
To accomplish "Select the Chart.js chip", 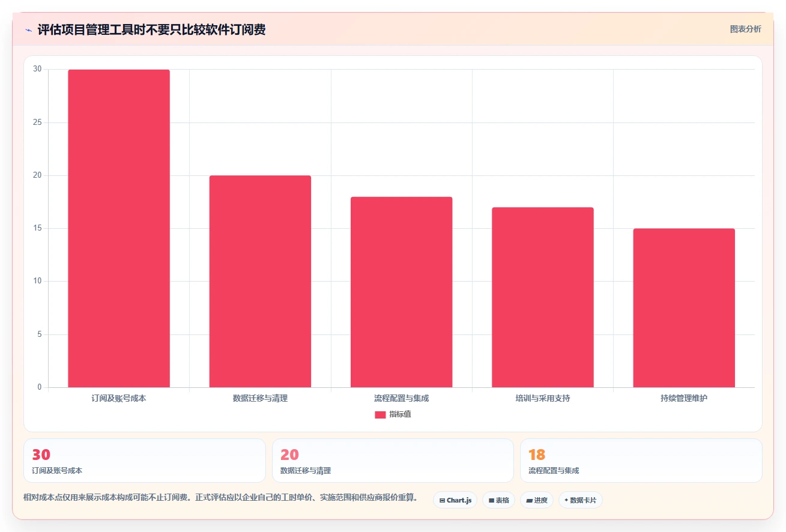I will coord(455,500).
